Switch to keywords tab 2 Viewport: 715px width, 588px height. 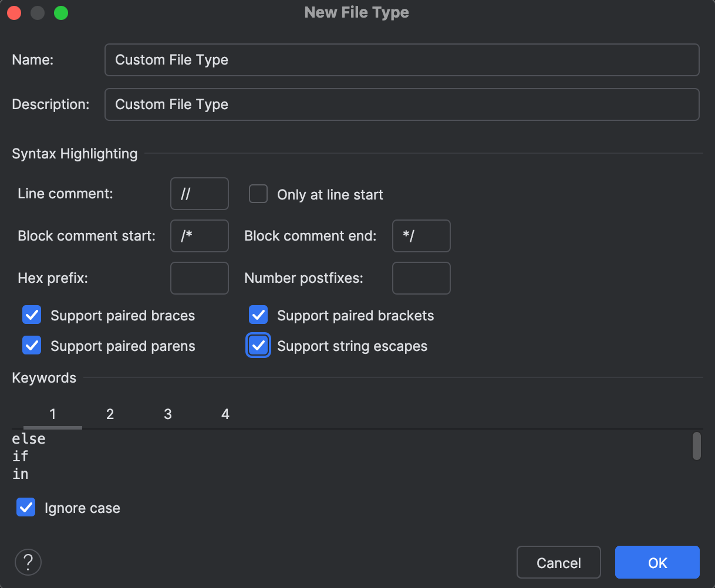[110, 414]
